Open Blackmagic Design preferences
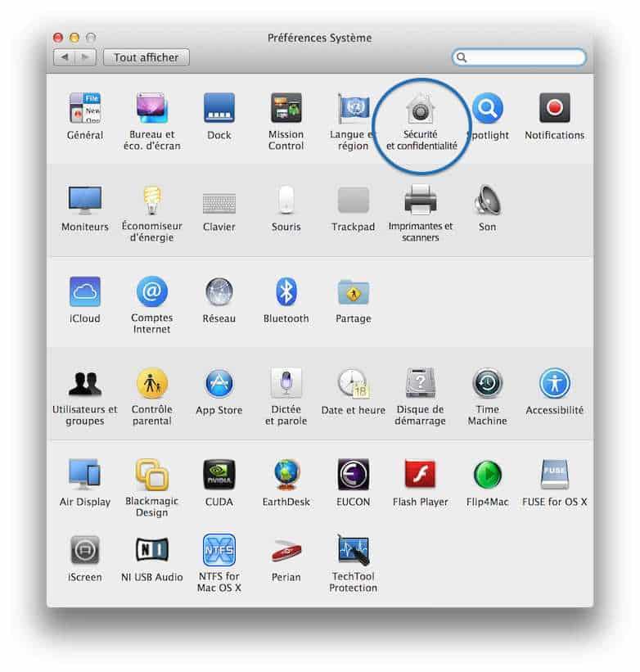Screen dimensions: 640x672 coord(151,475)
